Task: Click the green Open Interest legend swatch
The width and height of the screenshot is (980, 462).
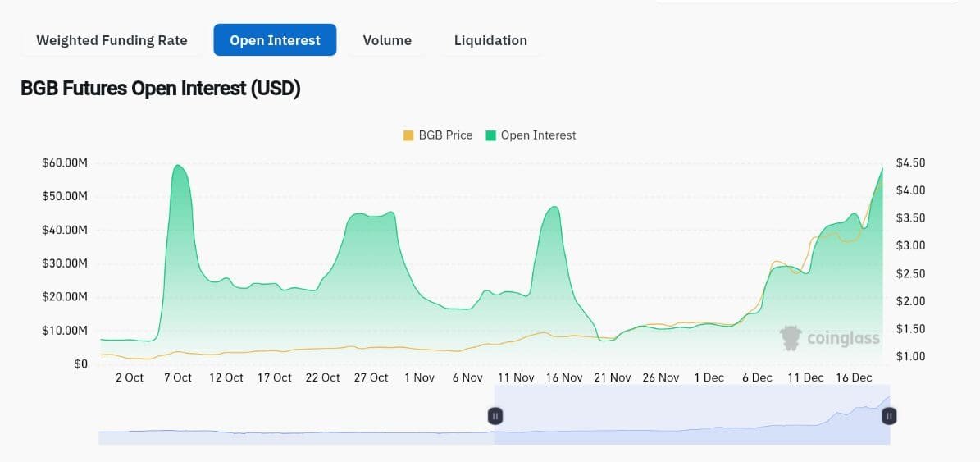Action: coord(490,135)
